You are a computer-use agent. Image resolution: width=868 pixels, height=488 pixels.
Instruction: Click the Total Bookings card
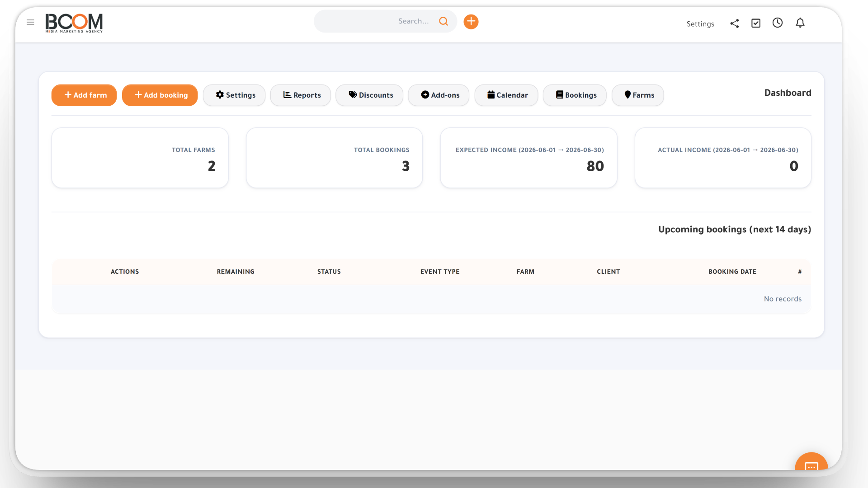[x=335, y=158]
